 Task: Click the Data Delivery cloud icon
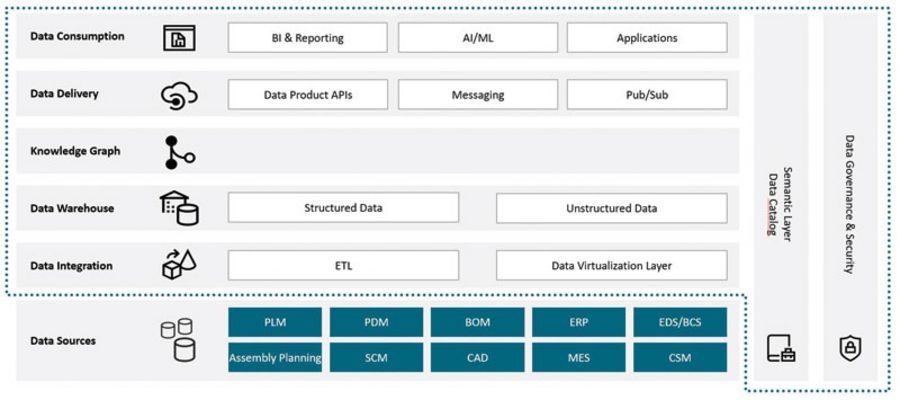180,95
